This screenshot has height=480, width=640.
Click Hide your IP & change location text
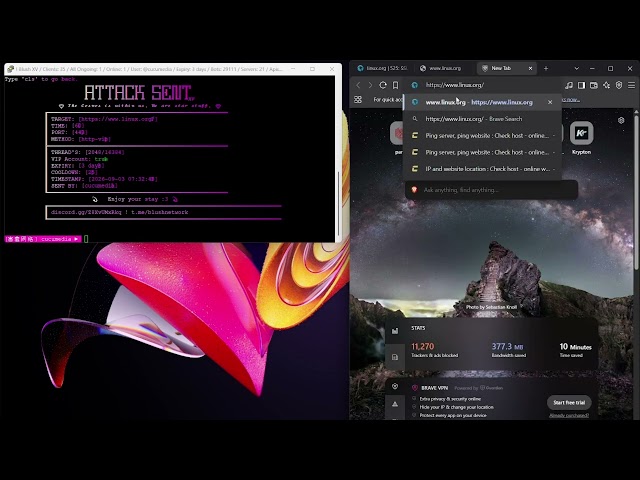click(x=456, y=407)
